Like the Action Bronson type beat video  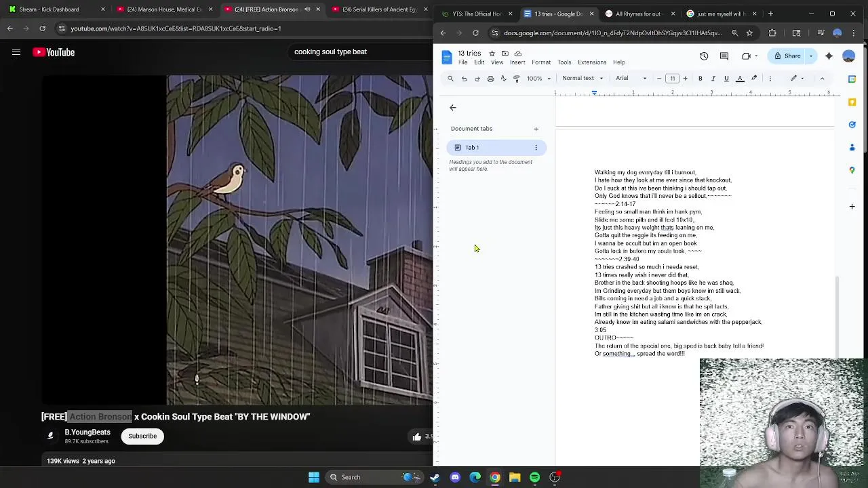tap(417, 436)
